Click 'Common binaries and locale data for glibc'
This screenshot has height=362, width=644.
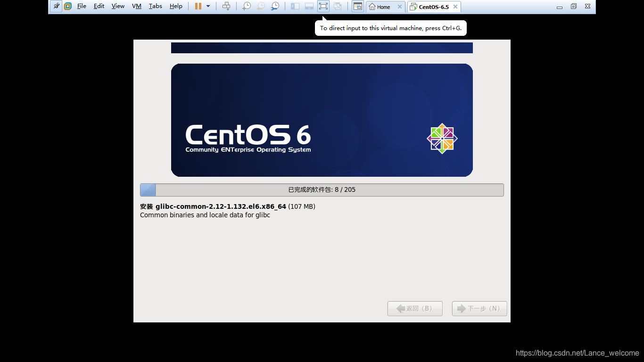tap(205, 215)
